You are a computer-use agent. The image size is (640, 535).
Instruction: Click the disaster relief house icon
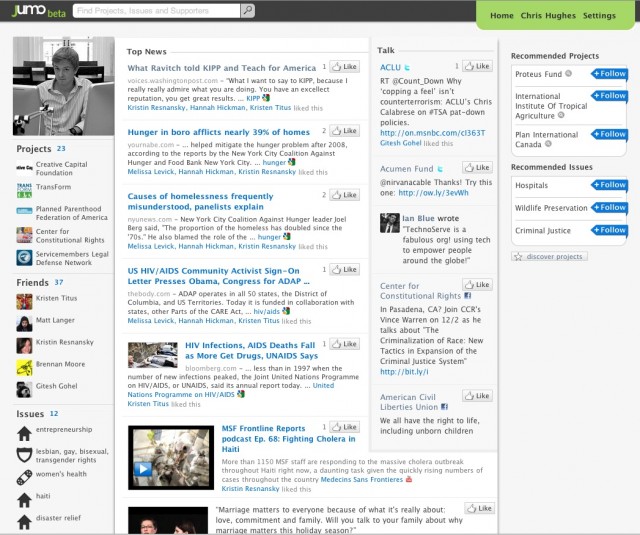(24, 522)
